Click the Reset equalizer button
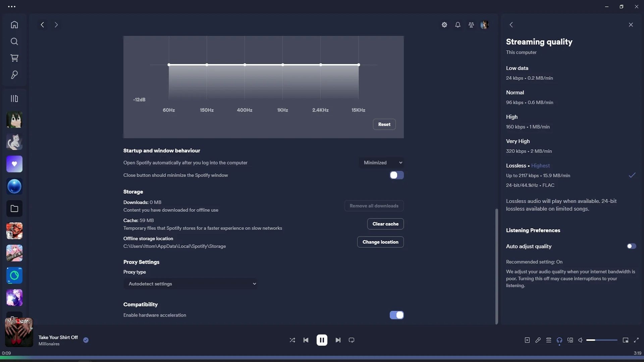The height and width of the screenshot is (362, 644). click(x=384, y=124)
